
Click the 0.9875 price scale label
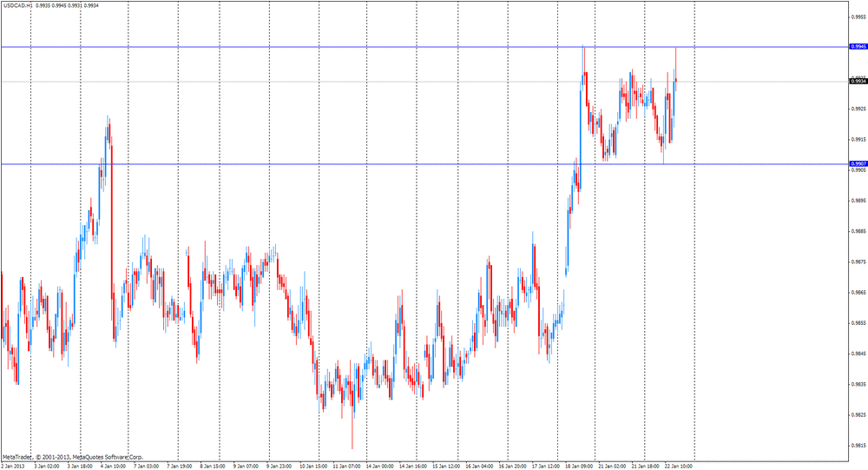[858, 261]
